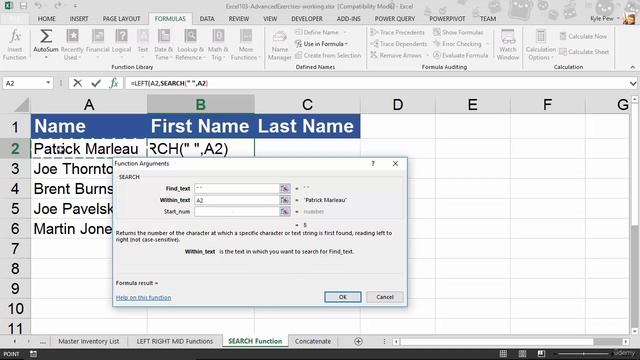Open Define Name dropdown

click(344, 32)
